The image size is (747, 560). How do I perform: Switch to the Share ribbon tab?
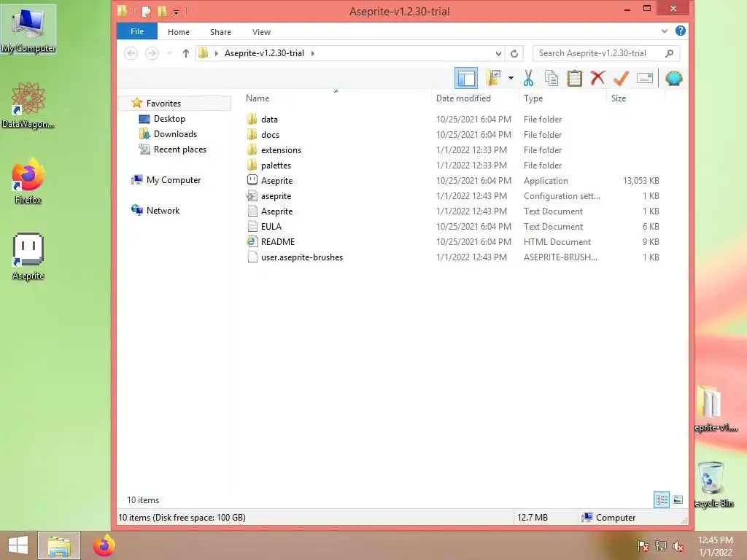click(220, 32)
